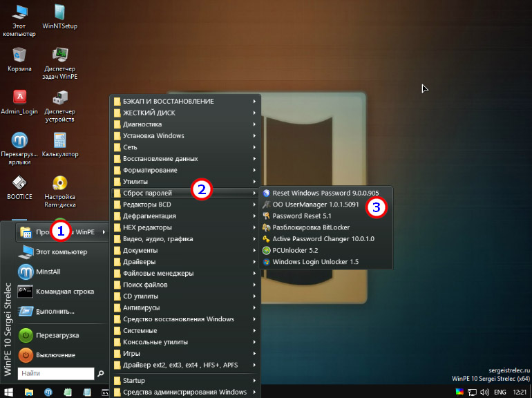
Task: Expand the ЖЕСТКИЙ ДИСК folder
Action: tap(186, 113)
